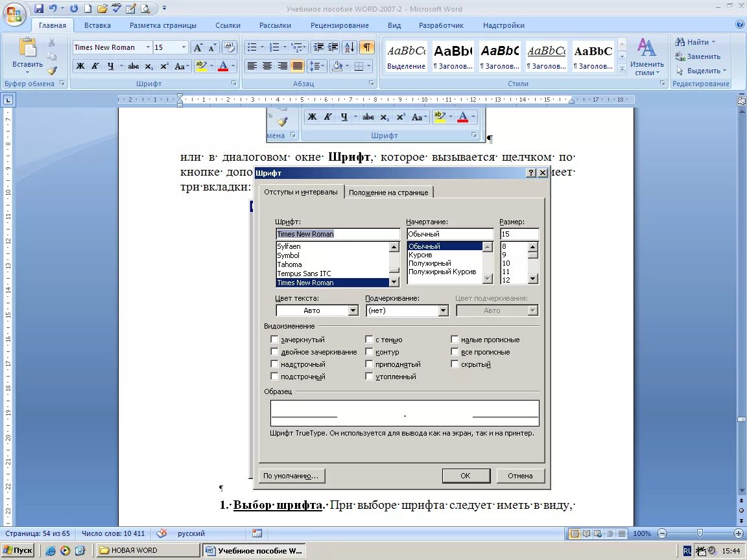Click the Cut scissors icon in clipboard group
Image resolution: width=747 pixels, height=560 pixels.
pyautogui.click(x=51, y=42)
